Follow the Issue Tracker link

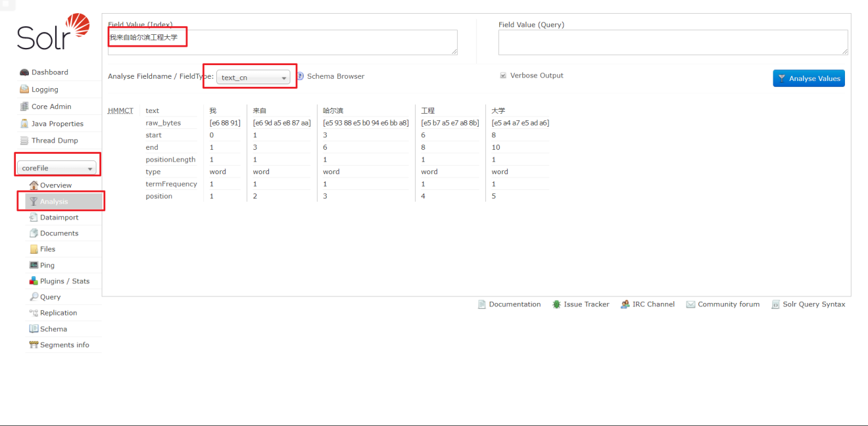coord(586,304)
